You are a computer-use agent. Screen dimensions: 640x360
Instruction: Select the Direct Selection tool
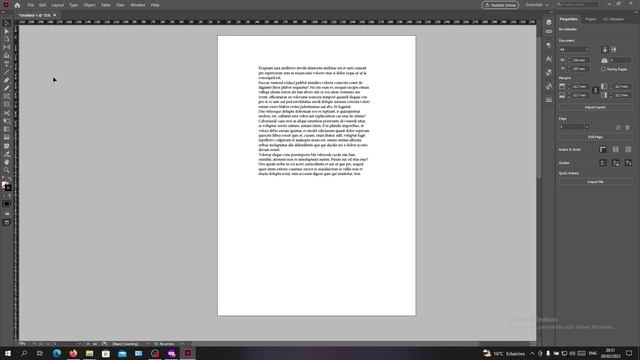tap(7, 31)
